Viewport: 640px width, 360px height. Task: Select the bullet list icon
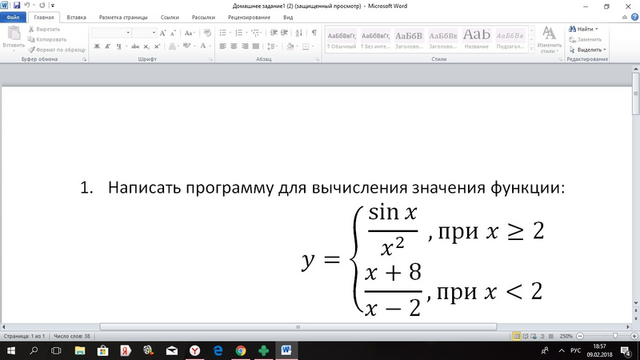click(x=223, y=33)
